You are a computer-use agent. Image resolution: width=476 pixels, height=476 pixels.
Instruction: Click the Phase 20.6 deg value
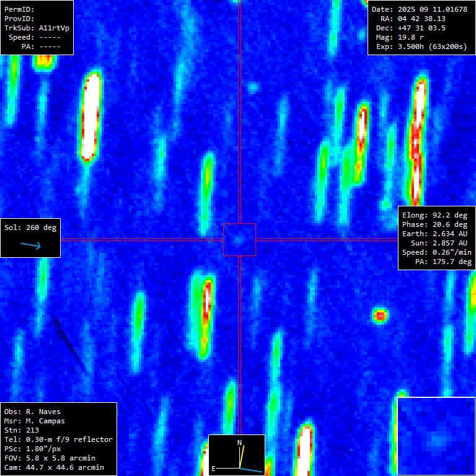tap(436, 224)
